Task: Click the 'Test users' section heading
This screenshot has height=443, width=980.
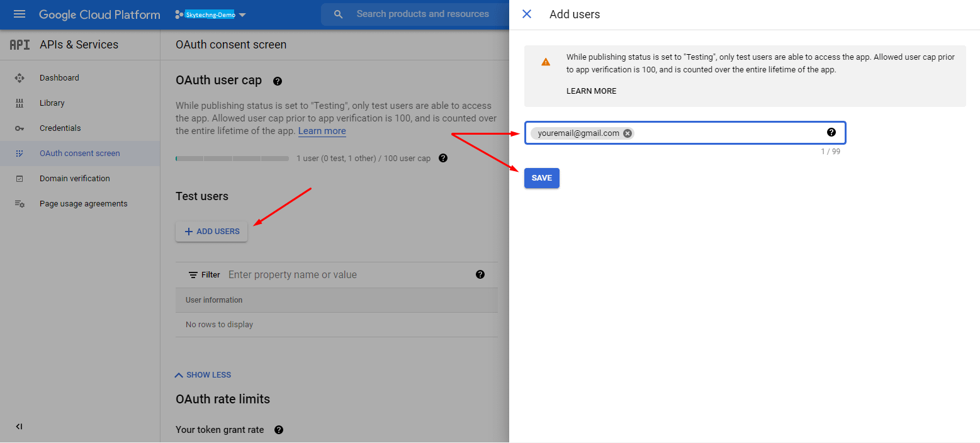Action: coord(202,196)
